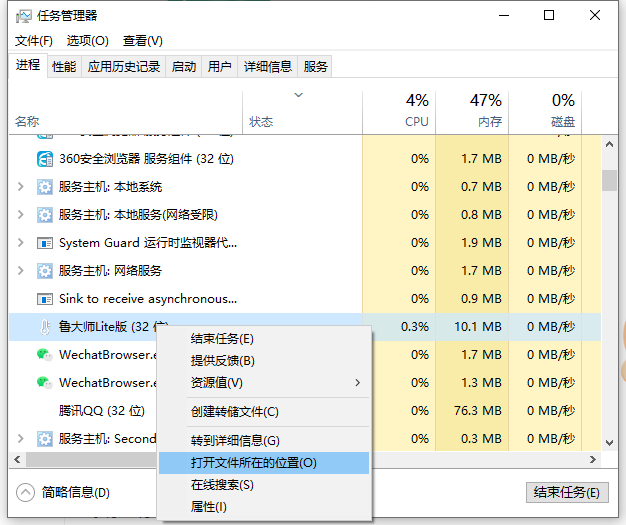Open the 资源值 submenu arrow

point(357,383)
